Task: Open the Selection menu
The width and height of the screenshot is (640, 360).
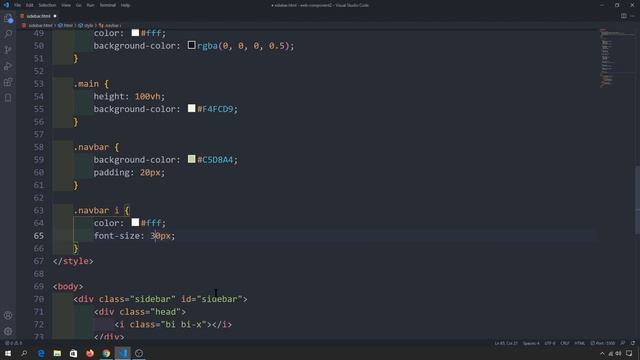Action: [x=47, y=5]
